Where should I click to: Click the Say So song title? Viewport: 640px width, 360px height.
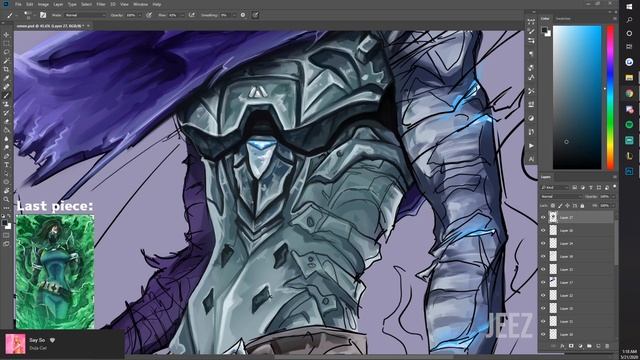(x=37, y=340)
